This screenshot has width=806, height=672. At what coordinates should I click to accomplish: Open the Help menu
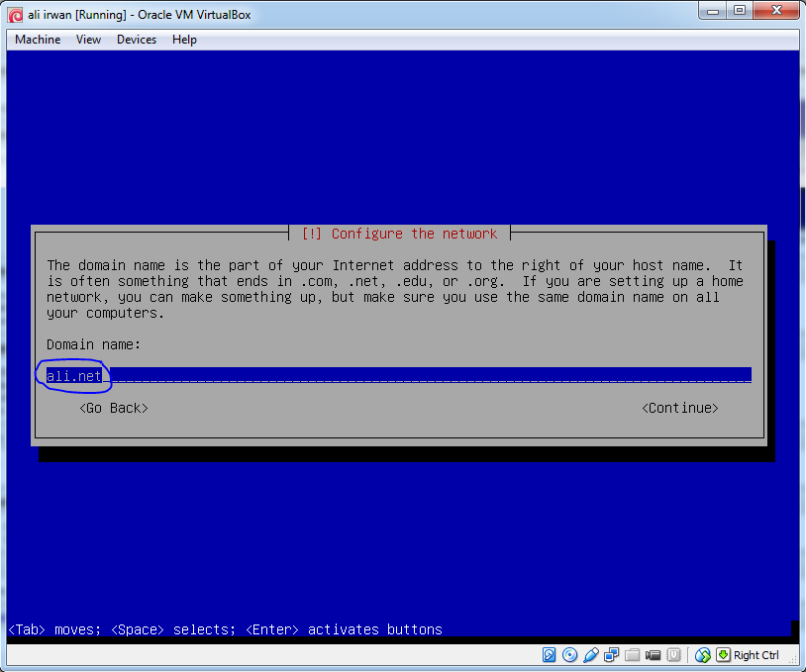(x=184, y=40)
